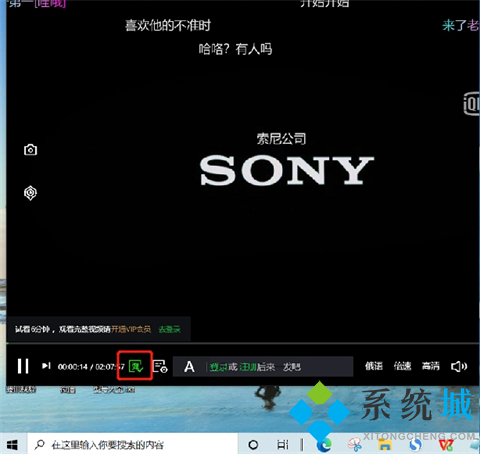Click the video progress bar

[x=243, y=343]
